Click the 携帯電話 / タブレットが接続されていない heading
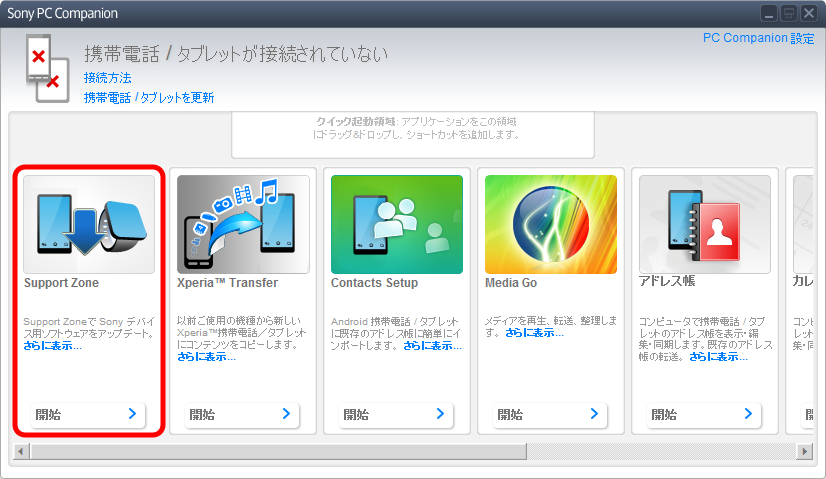The image size is (826, 479). click(x=236, y=54)
